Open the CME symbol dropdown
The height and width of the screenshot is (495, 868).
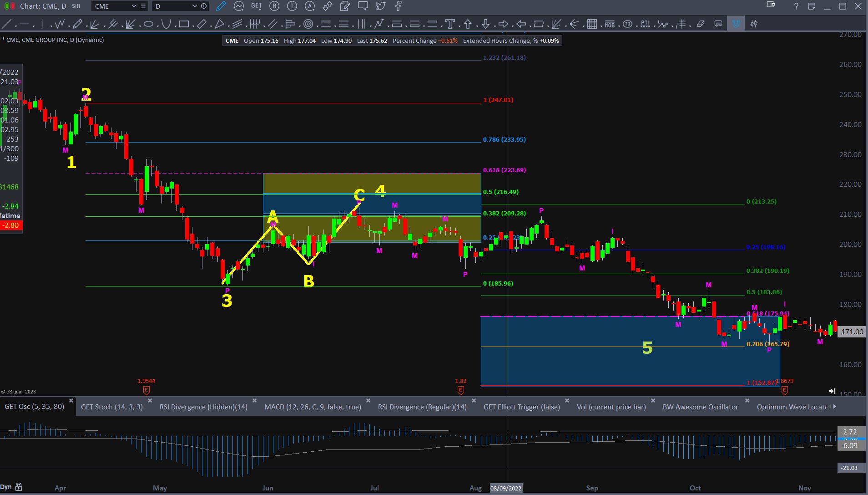coord(134,6)
